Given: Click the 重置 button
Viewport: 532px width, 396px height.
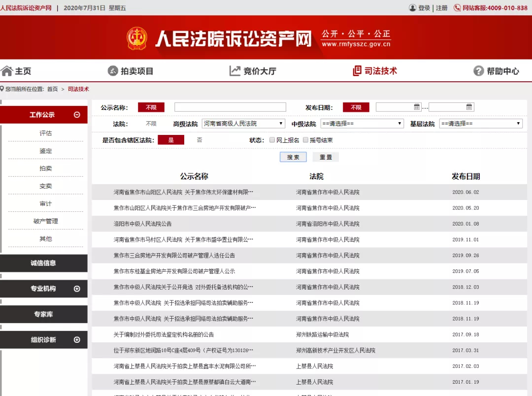Looking at the screenshot, I should (x=326, y=157).
